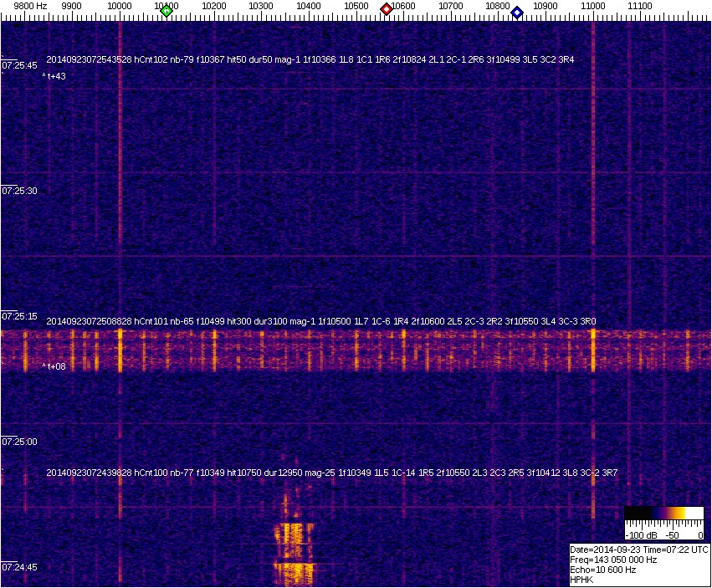Image resolution: width=712 pixels, height=588 pixels.
Task: Select the 07:24:45 time label
Action: coord(20,567)
